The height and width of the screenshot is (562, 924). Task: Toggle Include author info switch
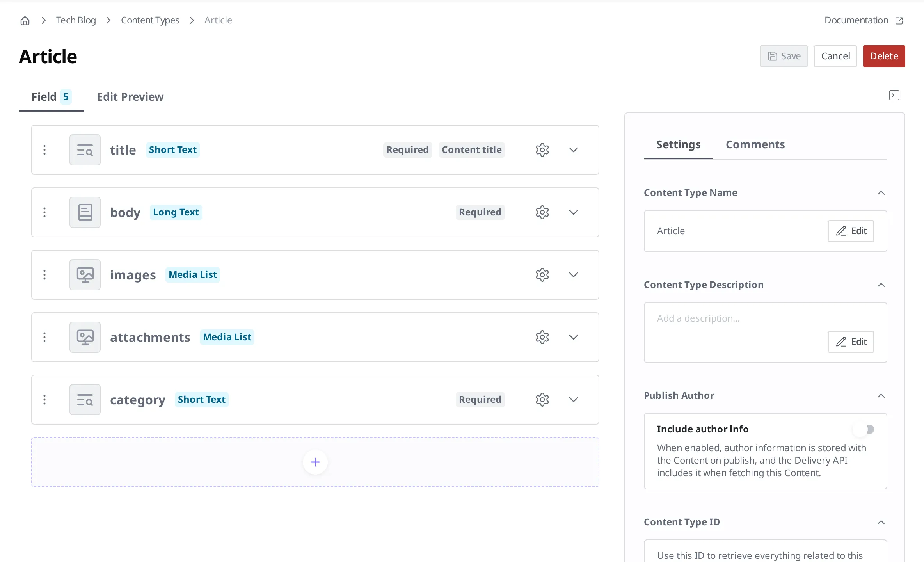pyautogui.click(x=863, y=429)
